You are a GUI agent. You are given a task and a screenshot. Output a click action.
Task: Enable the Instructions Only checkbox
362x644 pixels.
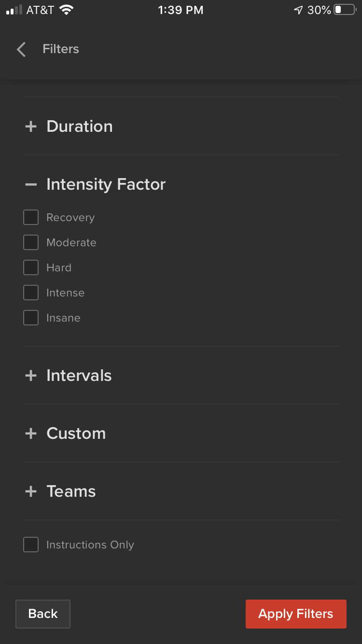31,545
